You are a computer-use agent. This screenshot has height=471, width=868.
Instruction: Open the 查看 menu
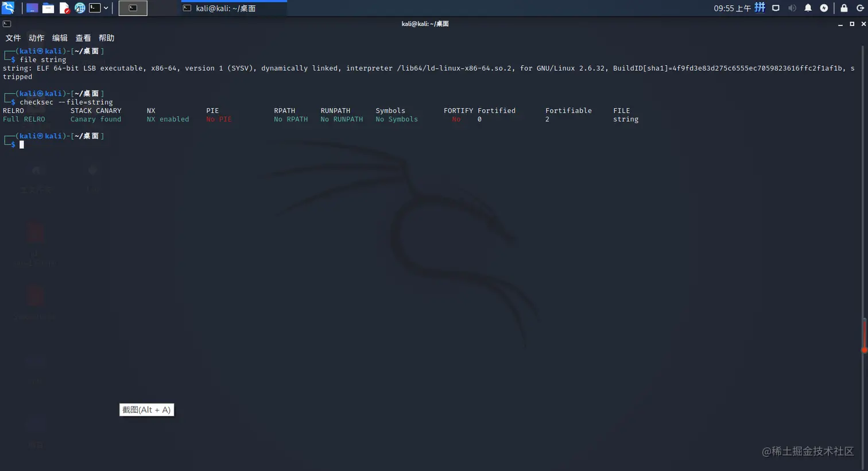pos(83,38)
